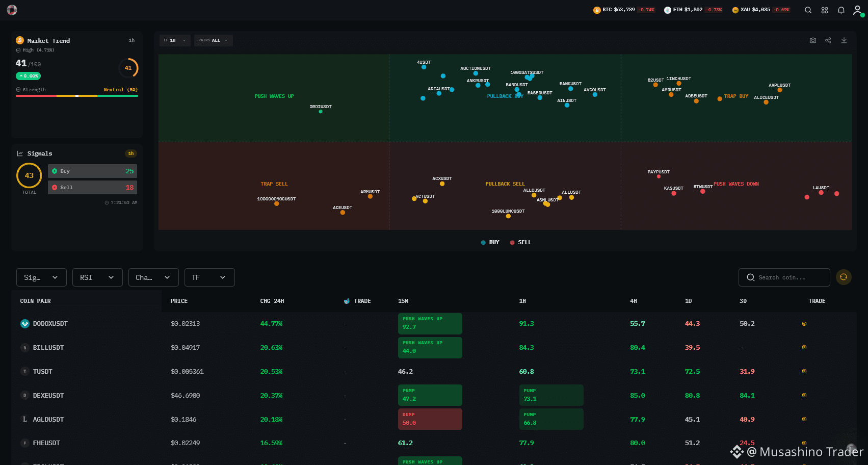Click the KASUSDT dot on chart
868x465 pixels.
[x=674, y=193]
